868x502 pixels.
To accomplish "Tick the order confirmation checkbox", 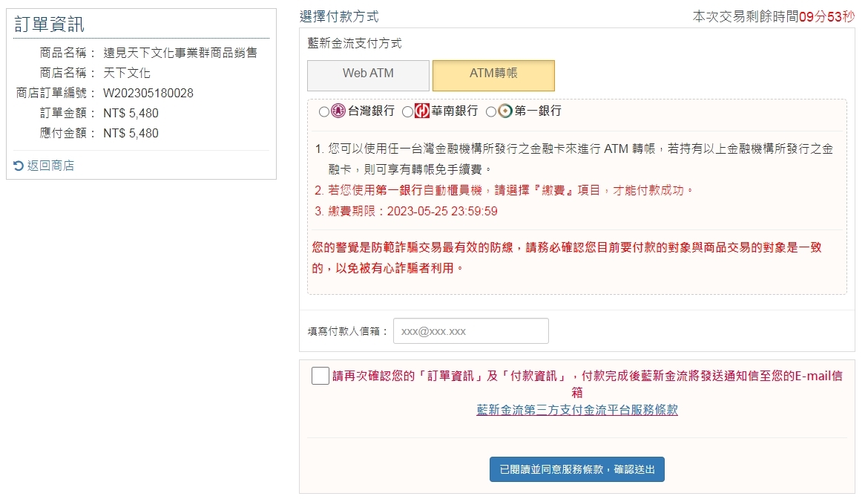I will [x=320, y=376].
